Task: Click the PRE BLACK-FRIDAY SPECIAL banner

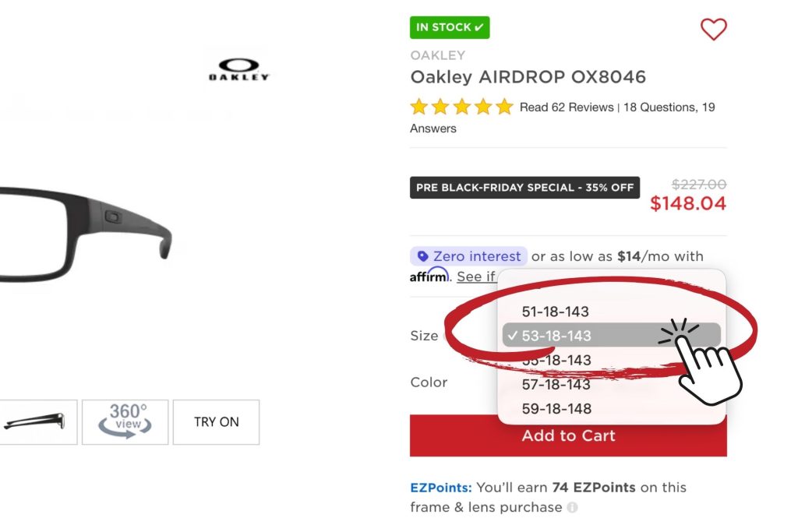Action: coord(524,187)
